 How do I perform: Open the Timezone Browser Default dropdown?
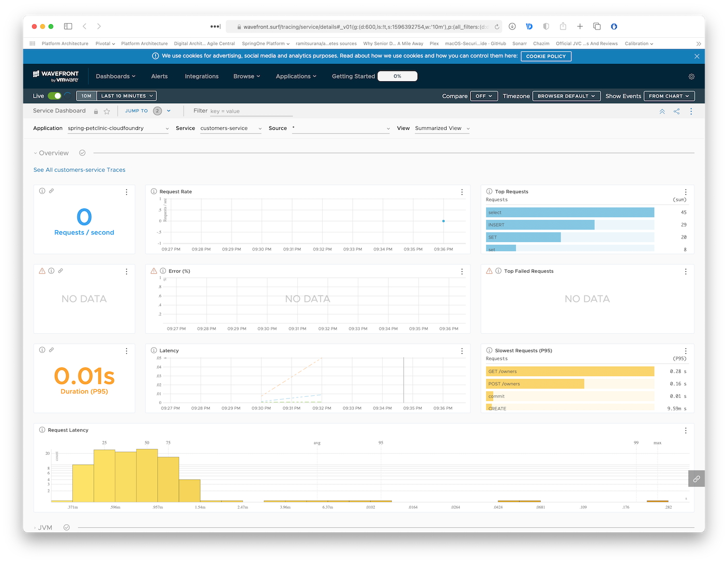[x=566, y=96]
